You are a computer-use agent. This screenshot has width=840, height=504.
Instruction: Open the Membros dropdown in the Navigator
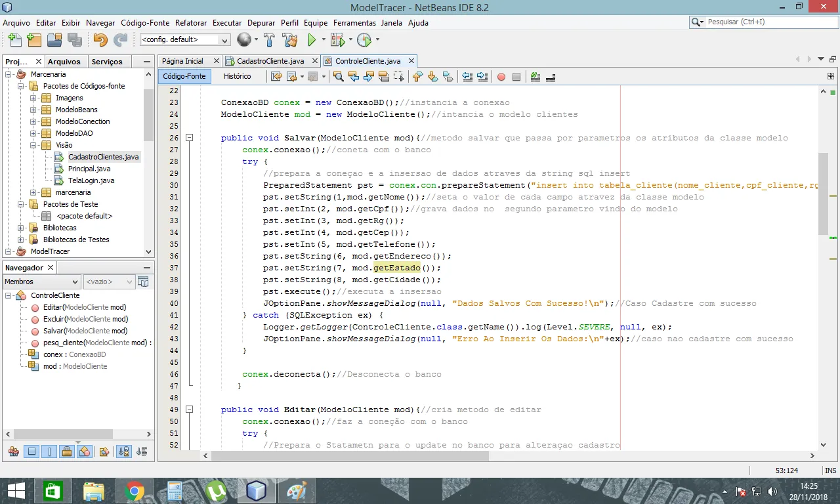point(43,282)
